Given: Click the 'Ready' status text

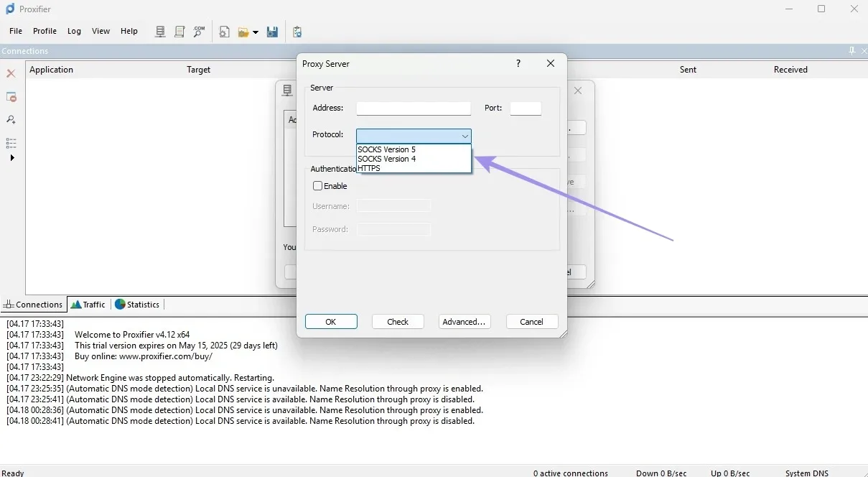Looking at the screenshot, I should (x=12, y=473).
